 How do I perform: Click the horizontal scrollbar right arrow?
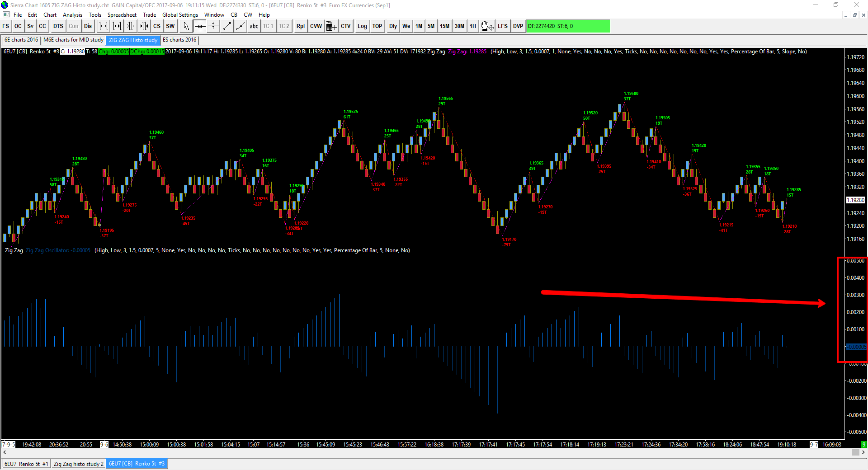pos(863,452)
